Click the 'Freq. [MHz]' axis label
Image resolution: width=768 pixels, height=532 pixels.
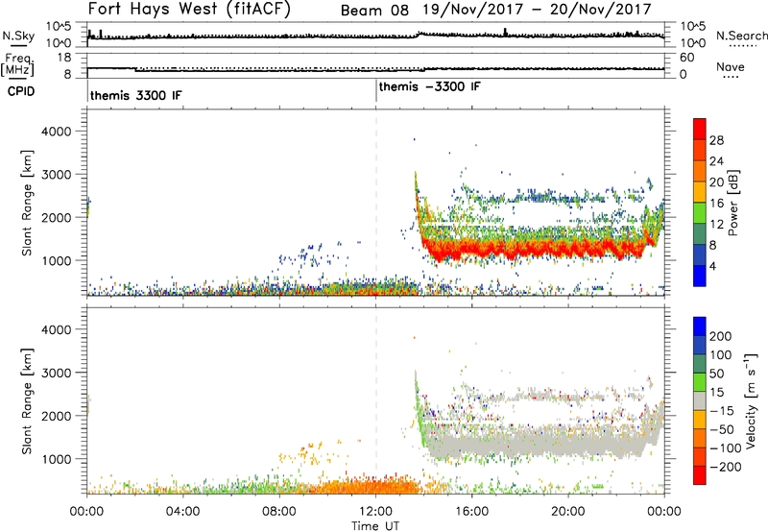[17, 64]
